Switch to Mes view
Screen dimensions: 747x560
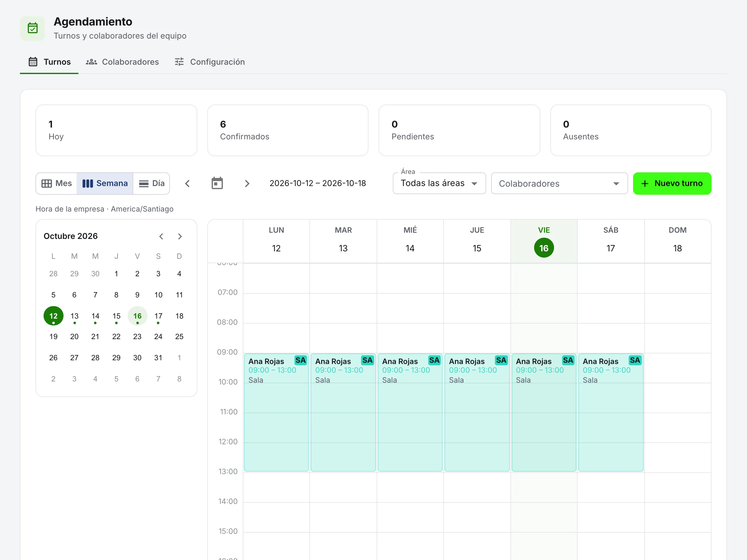[x=56, y=183]
